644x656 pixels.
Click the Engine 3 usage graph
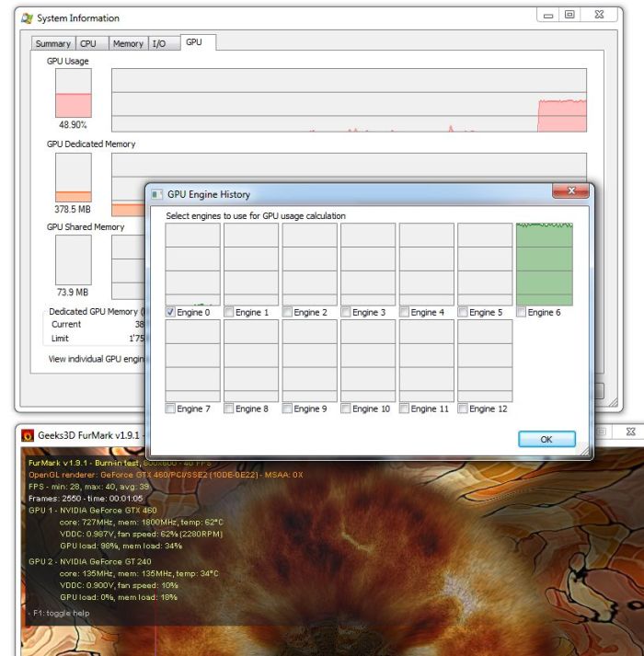coord(368,264)
